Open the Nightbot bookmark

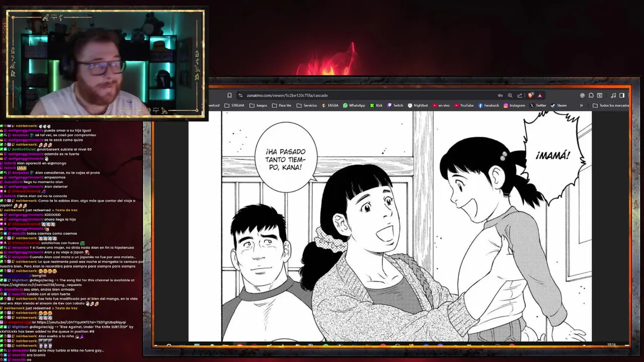click(418, 106)
